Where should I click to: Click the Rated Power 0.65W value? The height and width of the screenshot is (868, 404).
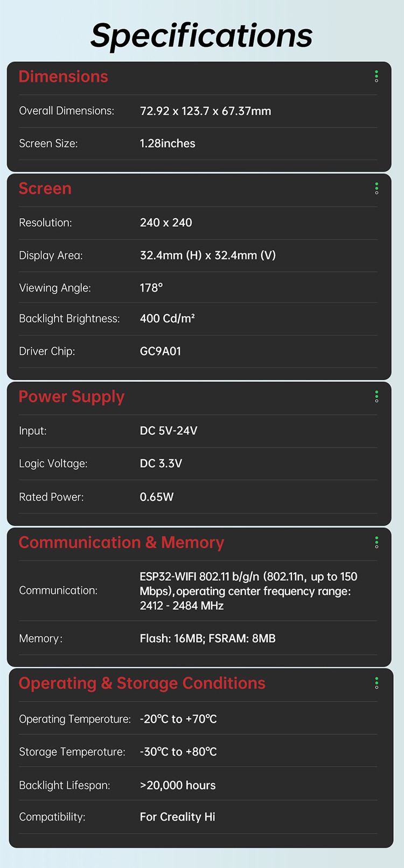coord(157,497)
